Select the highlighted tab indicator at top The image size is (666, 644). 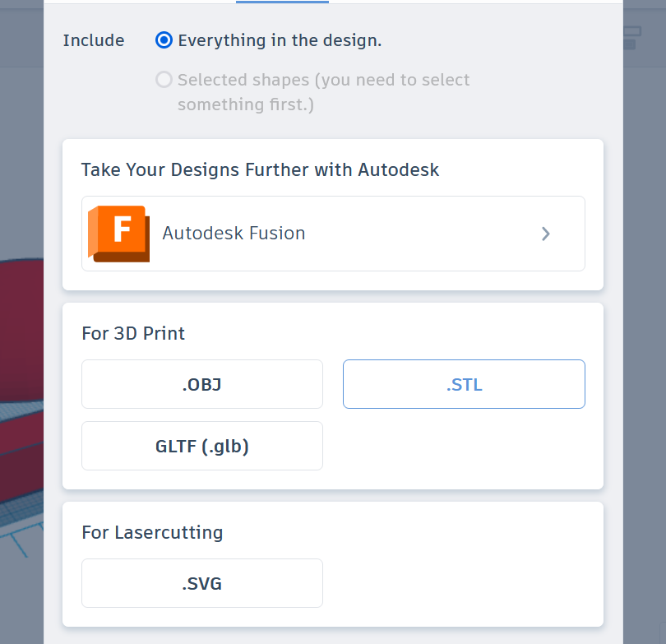coord(282,2)
